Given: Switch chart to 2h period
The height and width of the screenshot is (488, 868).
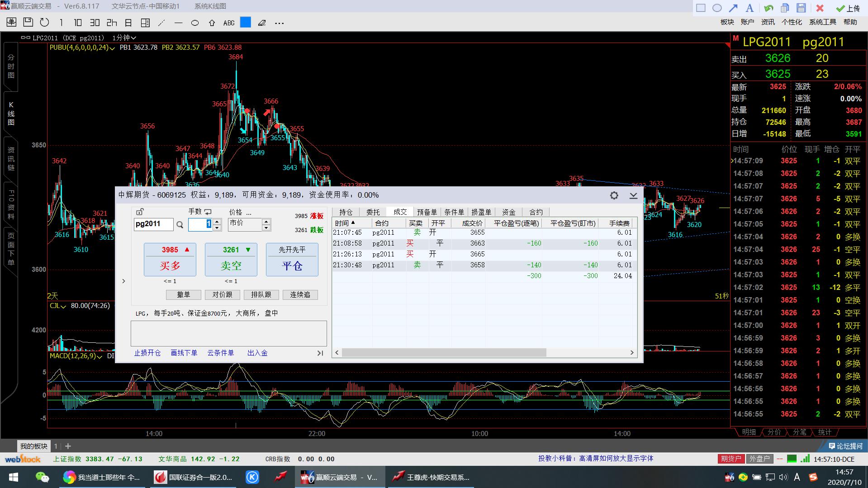Looking at the screenshot, I should (112, 22).
